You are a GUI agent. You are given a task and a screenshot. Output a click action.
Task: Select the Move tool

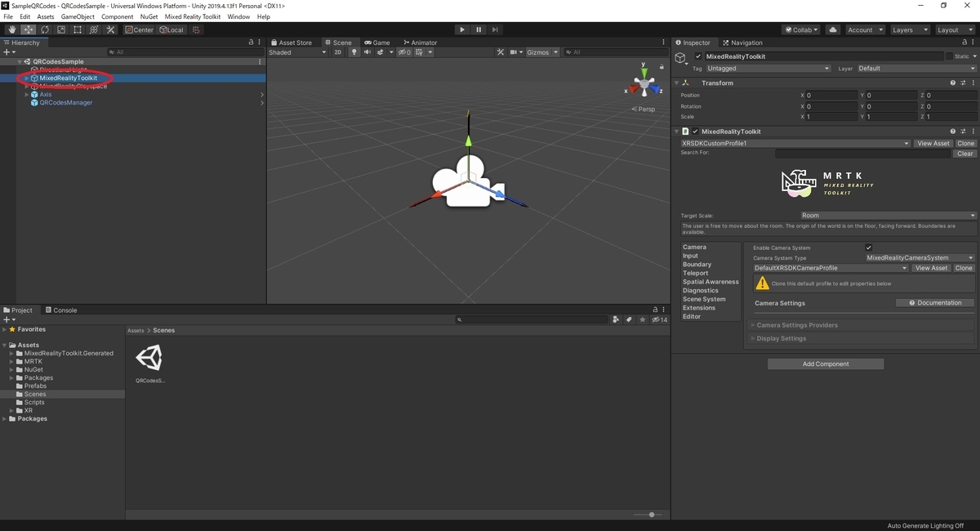click(29, 29)
